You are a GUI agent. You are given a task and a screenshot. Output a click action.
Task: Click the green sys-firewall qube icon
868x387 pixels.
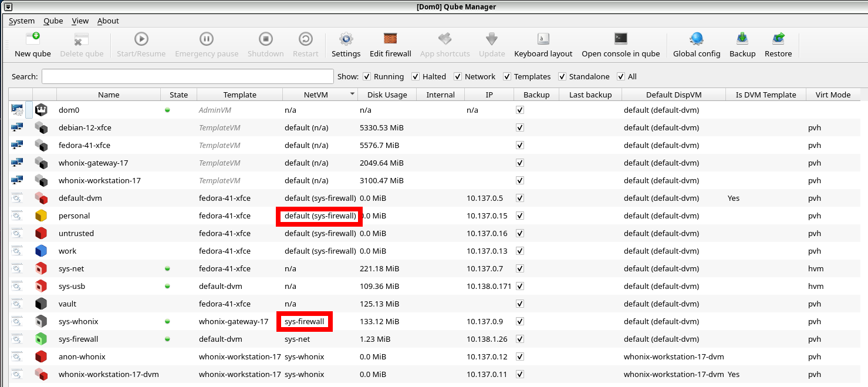pos(40,339)
